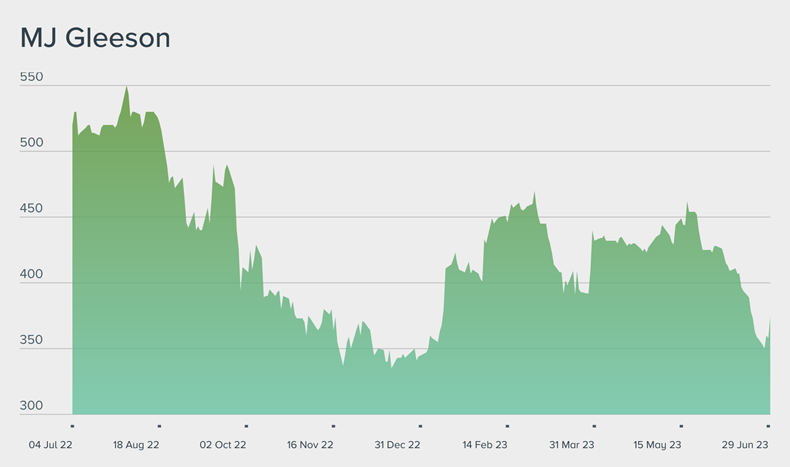Select the 04 Jul 22 date label
Screen dimensions: 790x467
coord(49,444)
